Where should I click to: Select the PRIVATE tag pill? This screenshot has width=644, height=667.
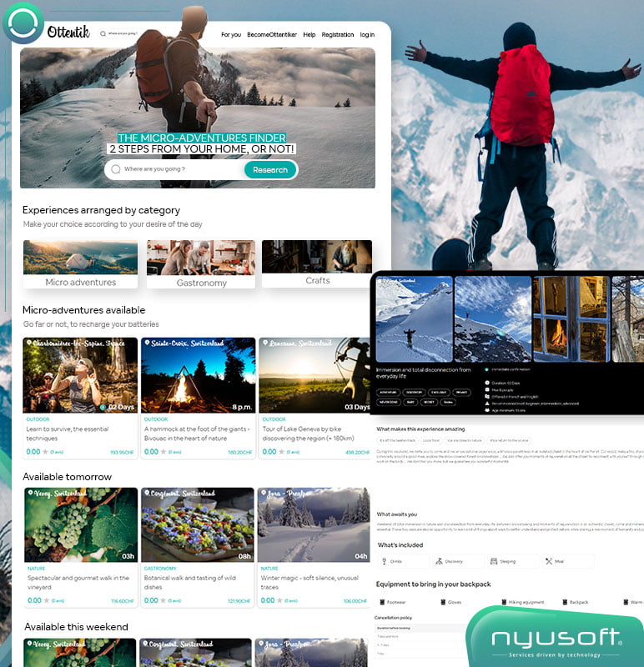(461, 392)
